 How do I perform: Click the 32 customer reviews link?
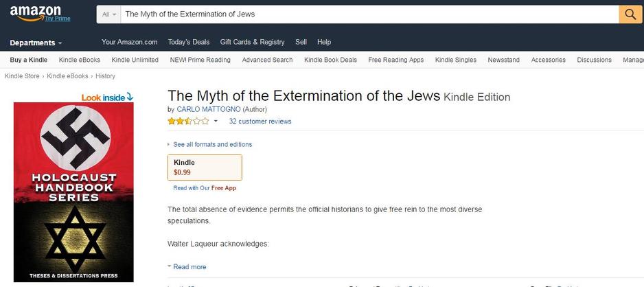260,122
